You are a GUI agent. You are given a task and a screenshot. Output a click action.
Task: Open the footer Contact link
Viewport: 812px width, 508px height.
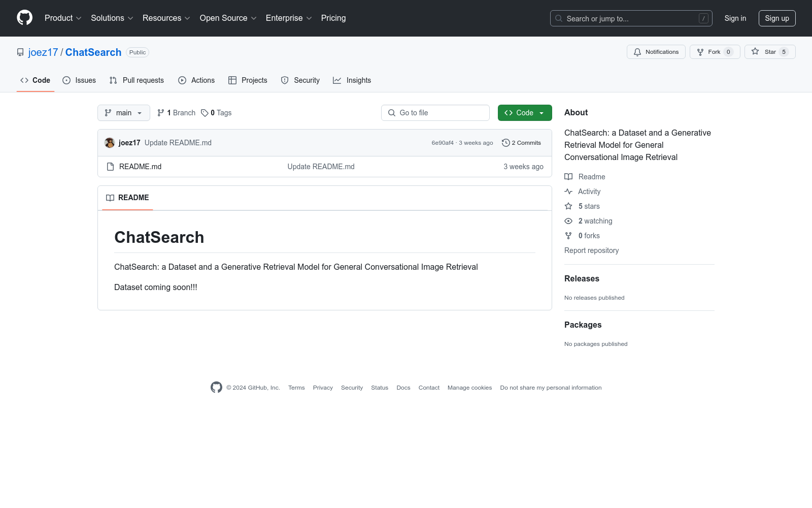429,388
